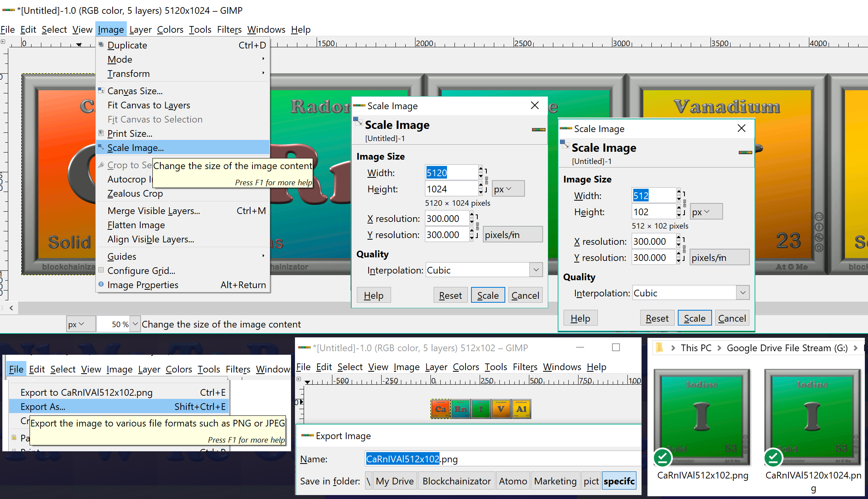Select CaRnIVAl512x102.png thumbnail in Explorer
Viewport: 868px width, 499px height.
point(702,417)
